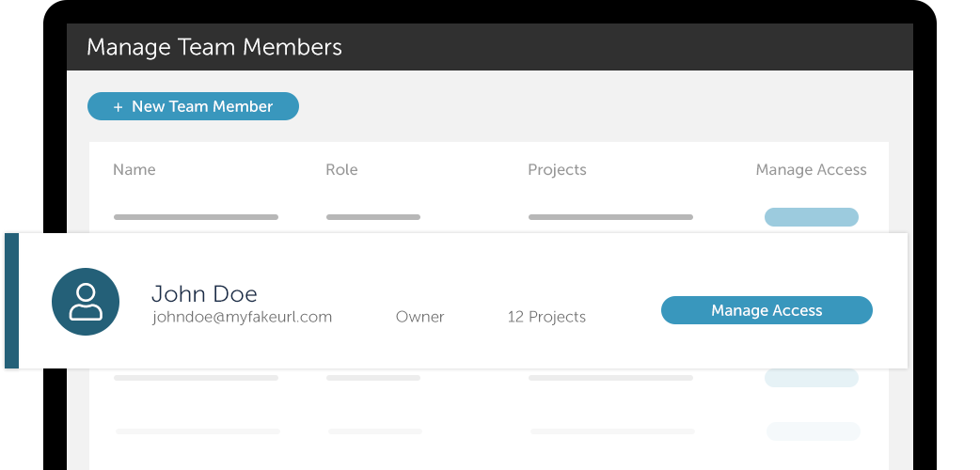This screenshot has width=980, height=470.
Task: Click the access button in the bottom row
Action: 813,431
